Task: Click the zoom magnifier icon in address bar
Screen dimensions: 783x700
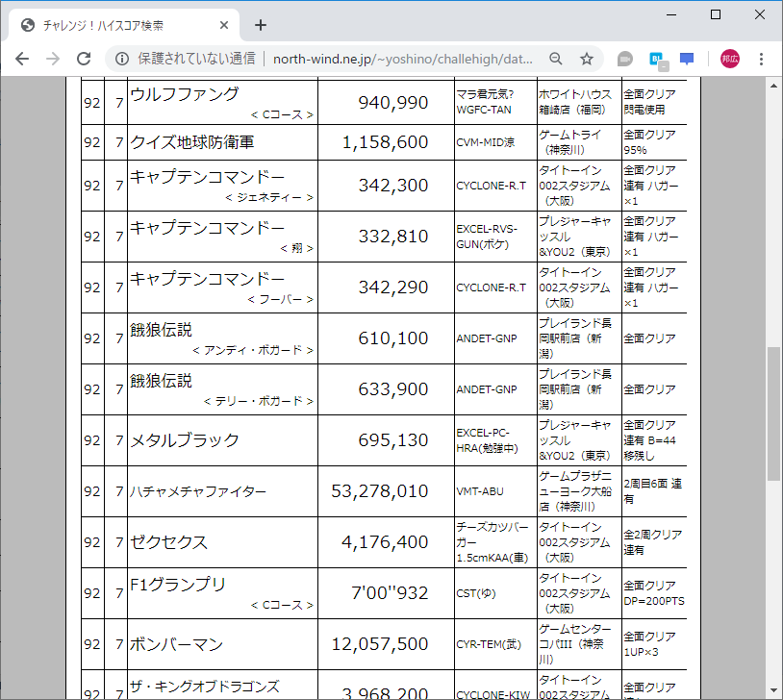Action: click(x=556, y=59)
